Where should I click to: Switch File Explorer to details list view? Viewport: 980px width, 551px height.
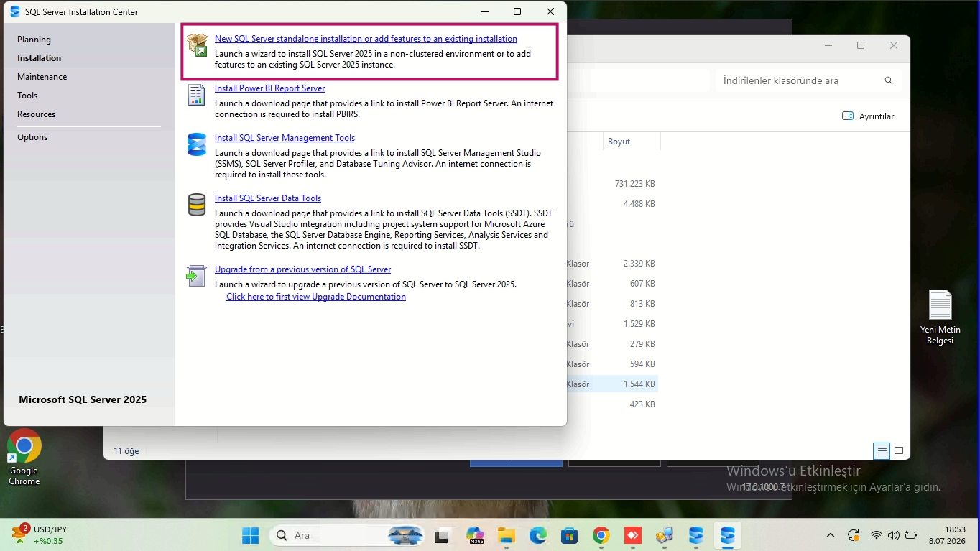(882, 451)
